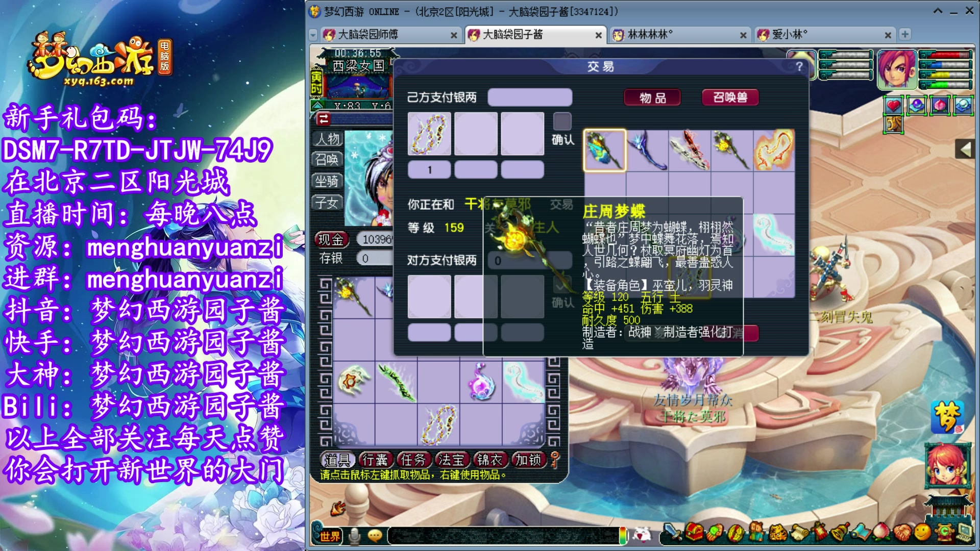The height and width of the screenshot is (551, 980).
Task: Click the 己方支付银两 silver input field
Action: pos(530,97)
